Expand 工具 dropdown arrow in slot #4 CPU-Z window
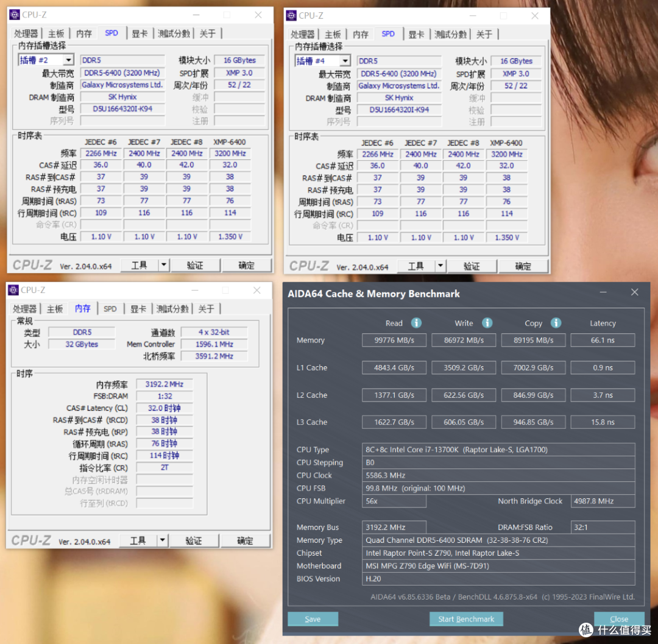This screenshot has height=644, width=658. coord(440,266)
